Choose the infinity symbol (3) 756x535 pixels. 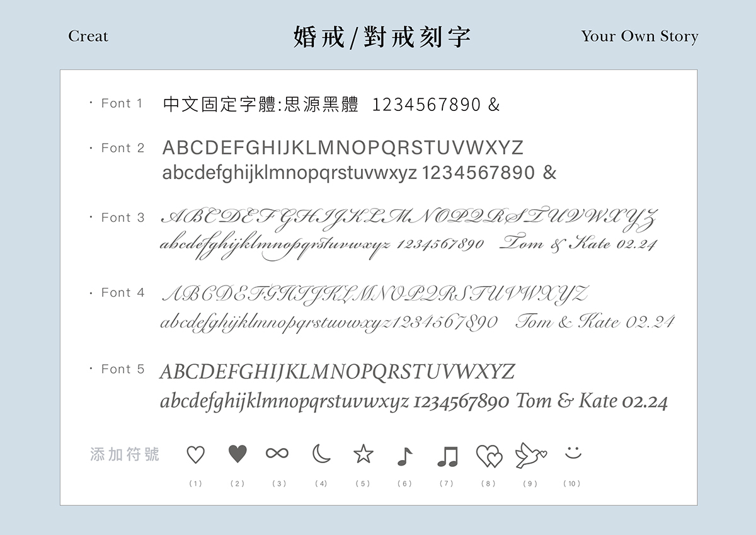277,452
